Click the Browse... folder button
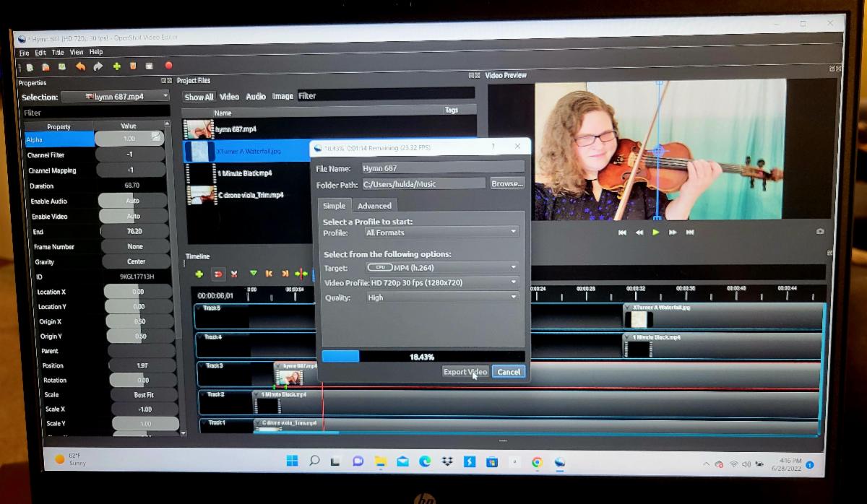The image size is (867, 504). click(x=506, y=183)
